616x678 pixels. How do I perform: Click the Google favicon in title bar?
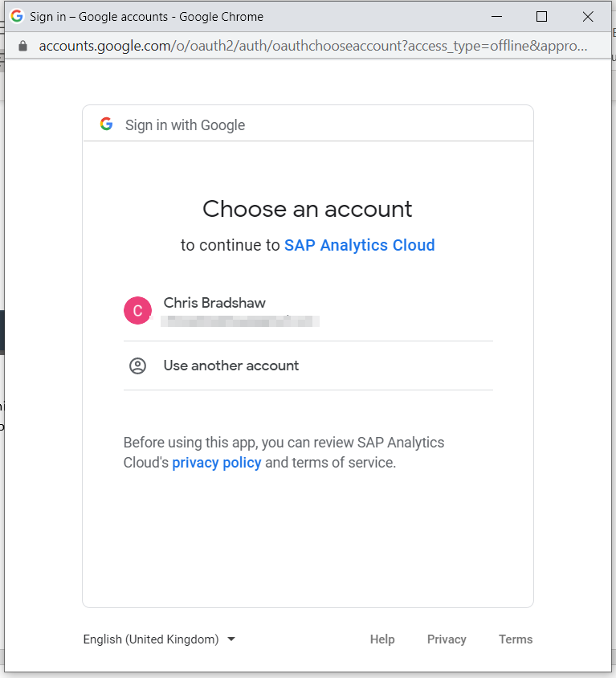coord(16,16)
